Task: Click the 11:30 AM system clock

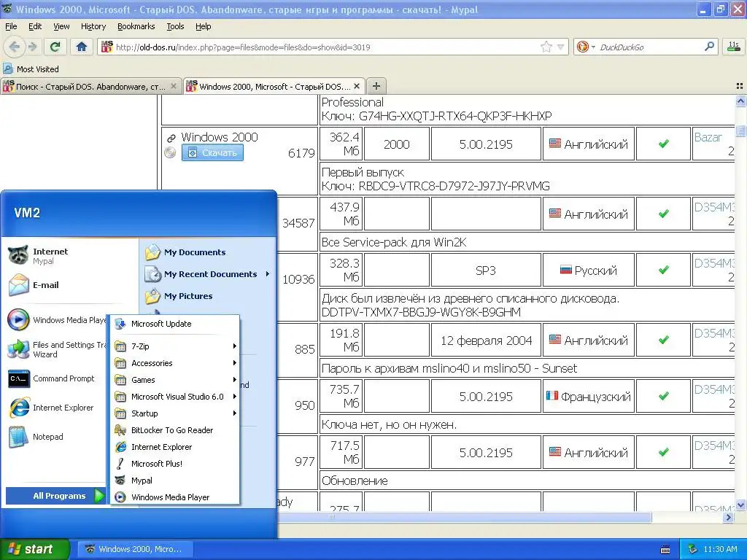Action: pos(720,549)
